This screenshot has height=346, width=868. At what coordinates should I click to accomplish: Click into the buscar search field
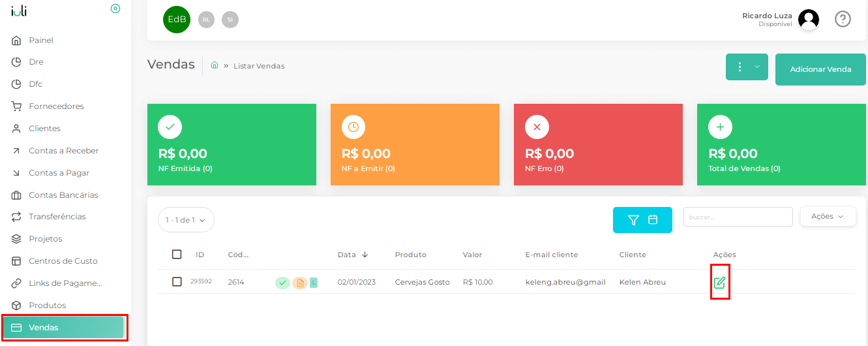[x=738, y=217]
